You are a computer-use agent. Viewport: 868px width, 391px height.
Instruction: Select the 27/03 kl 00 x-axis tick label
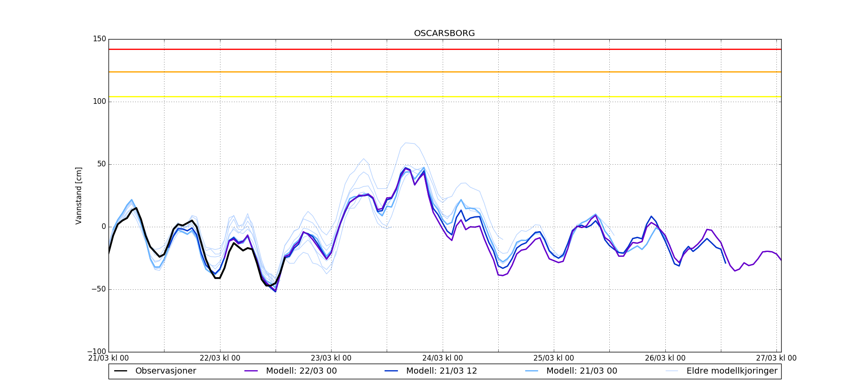coord(776,358)
